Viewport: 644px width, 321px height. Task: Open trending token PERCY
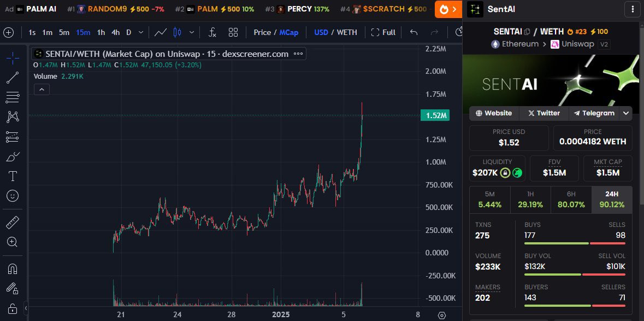297,9
